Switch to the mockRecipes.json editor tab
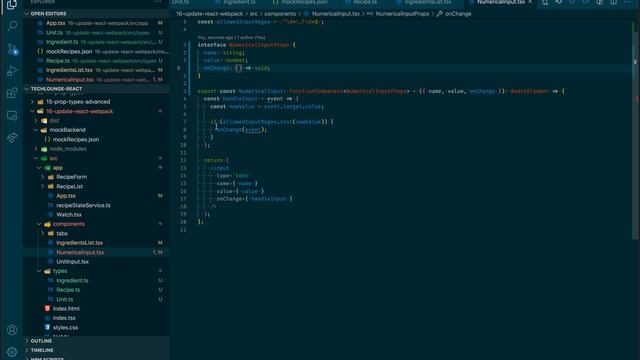The height and width of the screenshot is (360, 640). 300,2
